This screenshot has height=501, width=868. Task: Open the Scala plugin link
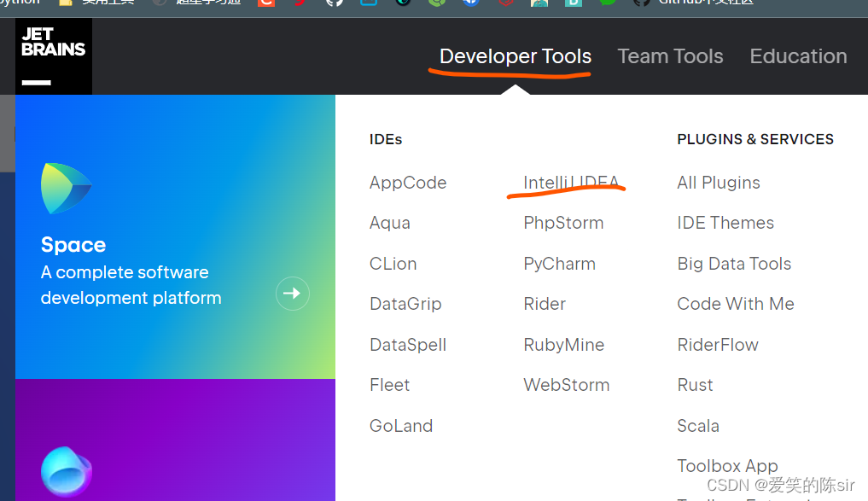[698, 426]
